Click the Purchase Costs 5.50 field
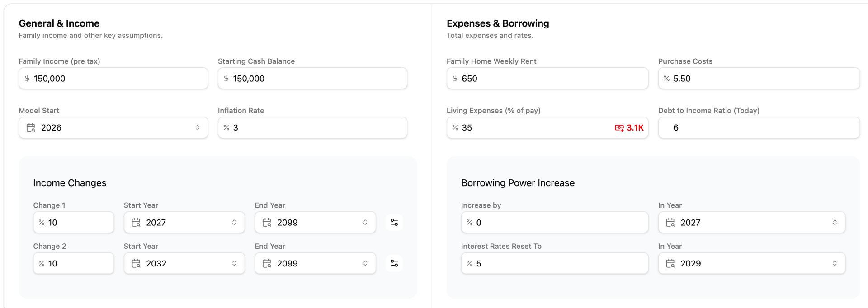 click(764, 79)
